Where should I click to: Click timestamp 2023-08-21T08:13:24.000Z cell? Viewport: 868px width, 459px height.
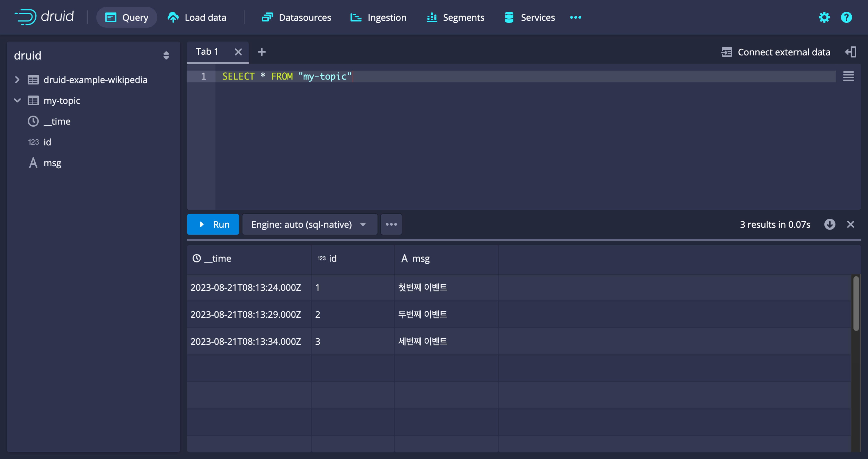click(249, 288)
